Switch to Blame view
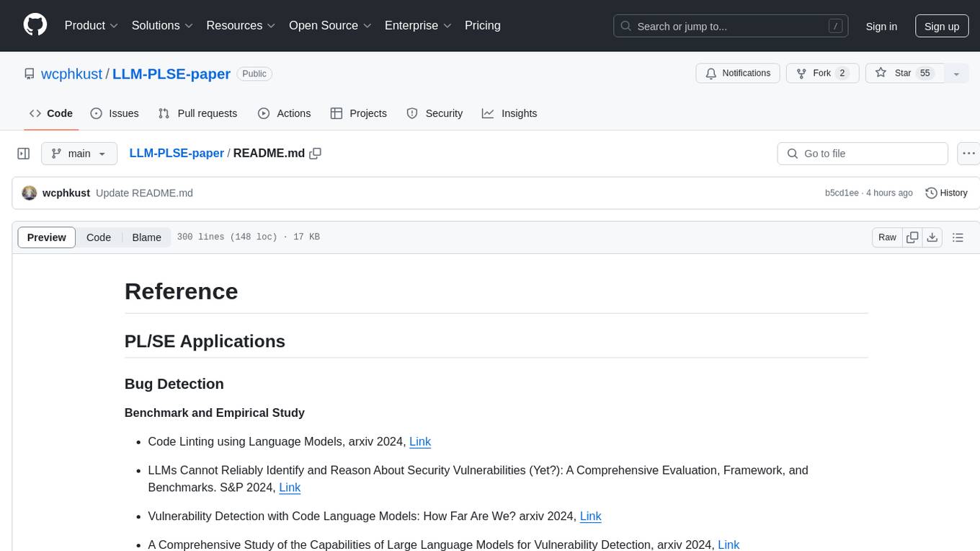The height and width of the screenshot is (551, 980). coord(146,237)
